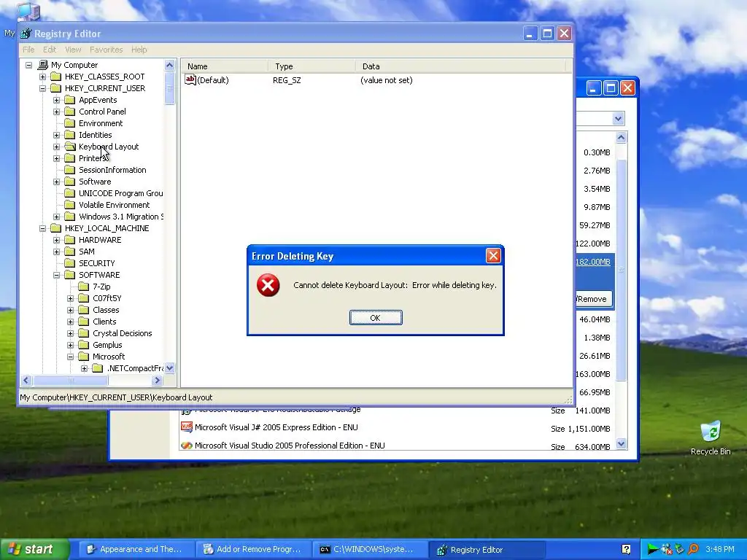Switch to Appearance and Themes taskbar button

click(136, 549)
